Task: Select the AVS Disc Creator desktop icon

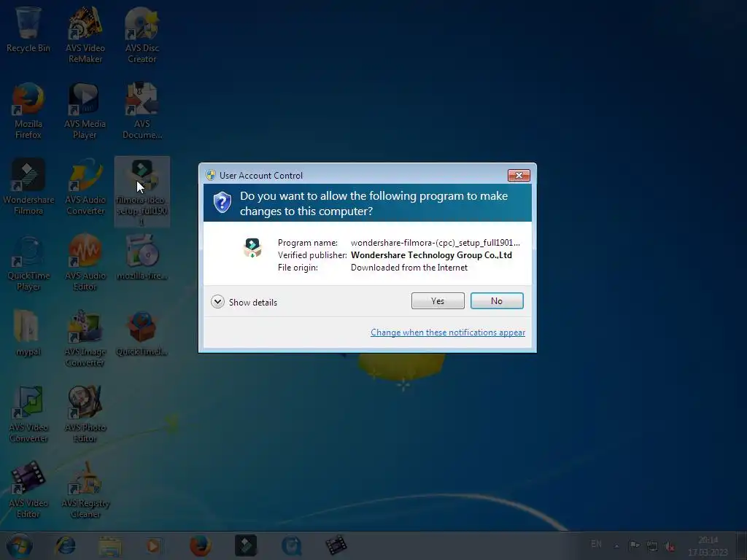Action: pos(142,35)
